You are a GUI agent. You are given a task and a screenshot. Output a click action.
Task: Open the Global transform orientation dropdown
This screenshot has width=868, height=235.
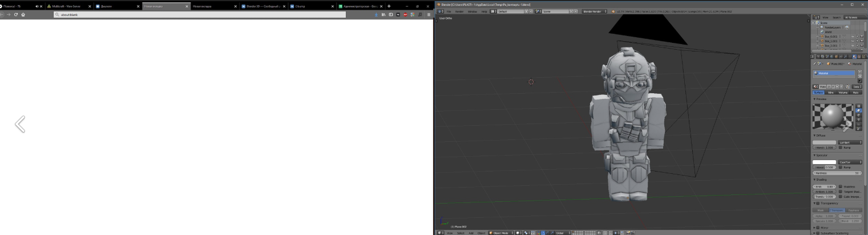(x=562, y=233)
